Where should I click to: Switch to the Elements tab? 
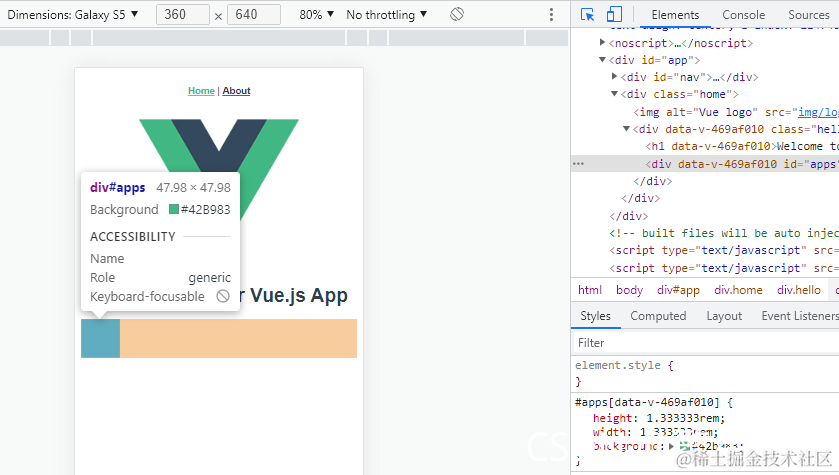pos(675,15)
